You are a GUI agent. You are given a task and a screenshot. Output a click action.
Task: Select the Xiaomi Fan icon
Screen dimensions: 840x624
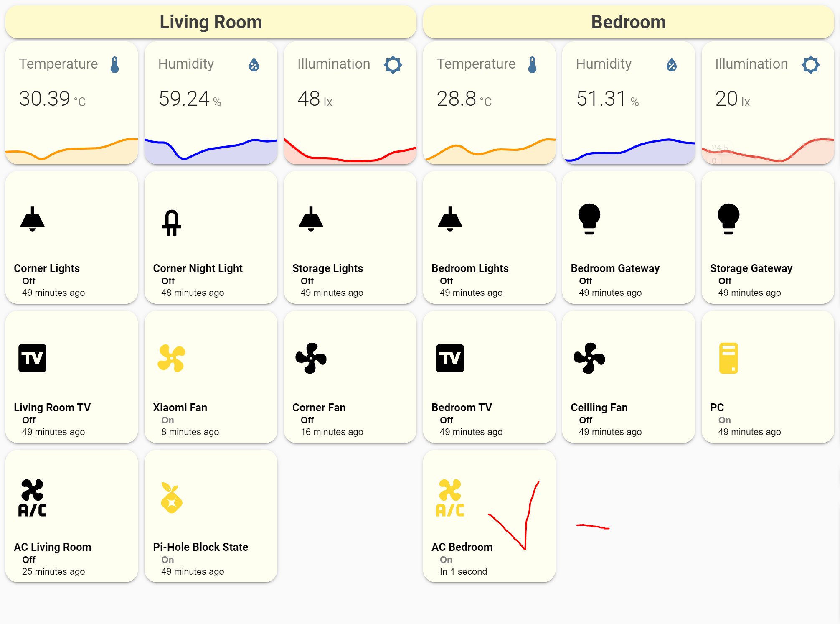(x=172, y=359)
